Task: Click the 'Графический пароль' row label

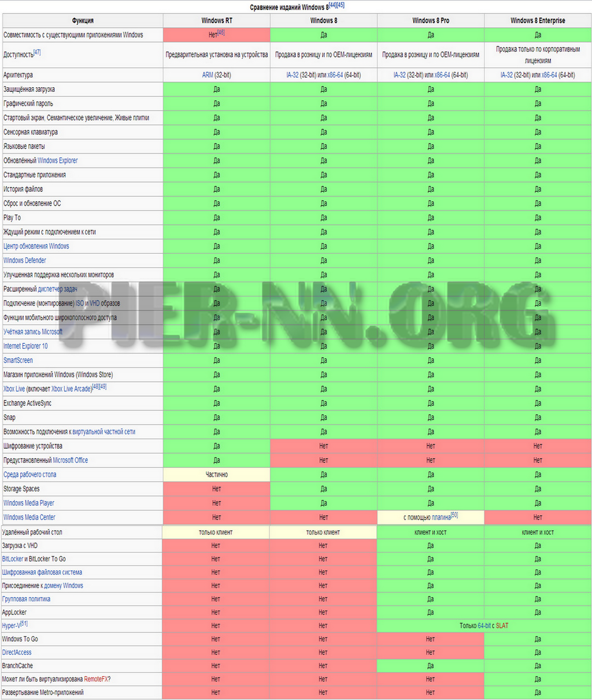Action: tap(28, 104)
